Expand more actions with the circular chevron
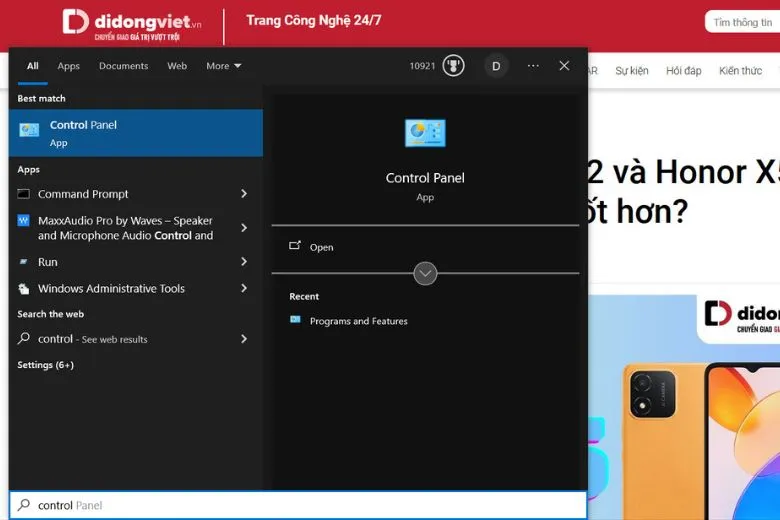This screenshot has width=780, height=520. click(425, 273)
